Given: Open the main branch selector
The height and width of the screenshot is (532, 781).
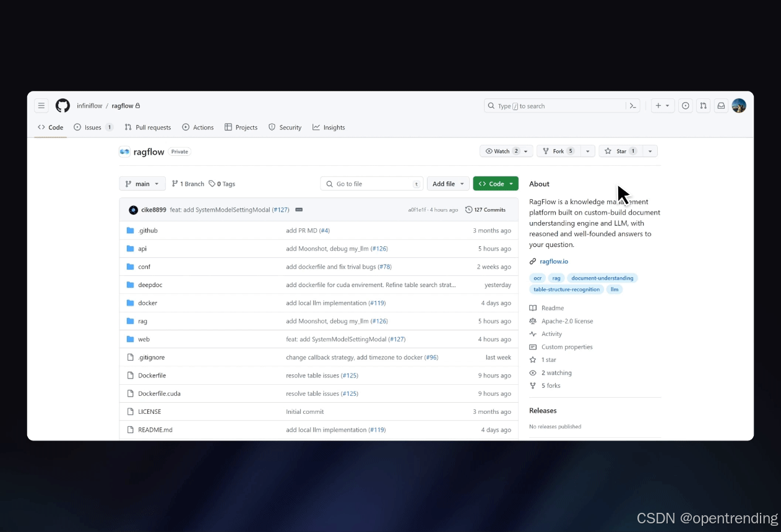Looking at the screenshot, I should [142, 184].
